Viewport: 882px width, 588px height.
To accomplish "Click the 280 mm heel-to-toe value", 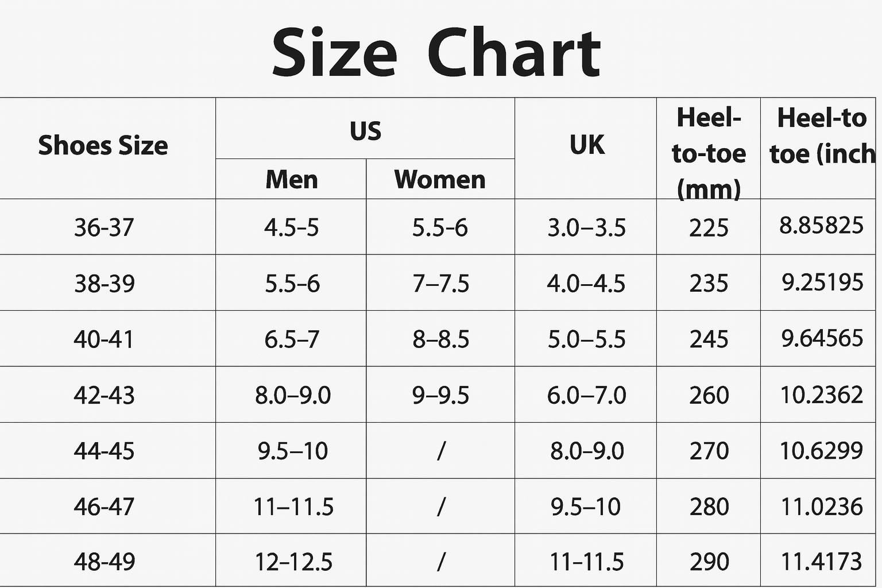I will click(709, 507).
